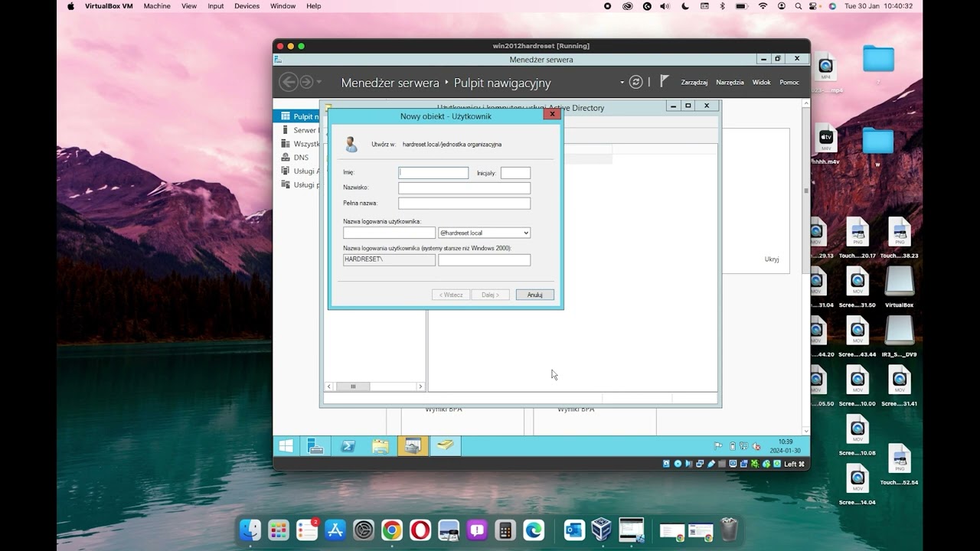This screenshot has width=980, height=551.
Task: Open the small arrow before the refresh icon
Action: pyautogui.click(x=622, y=82)
